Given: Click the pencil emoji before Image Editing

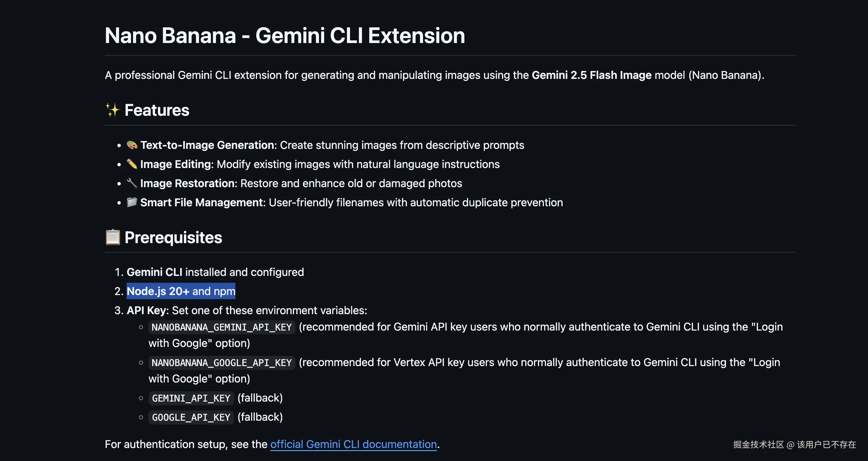Looking at the screenshot, I should [132, 164].
